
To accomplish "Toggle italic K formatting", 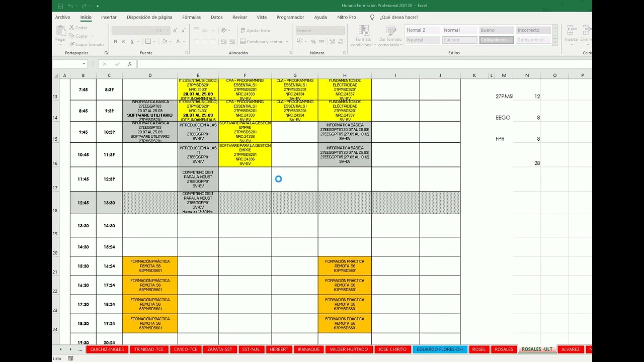I will click(x=123, y=42).
